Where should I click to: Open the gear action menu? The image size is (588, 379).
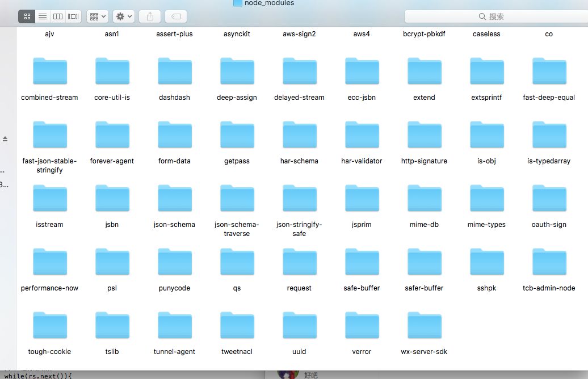pos(124,16)
